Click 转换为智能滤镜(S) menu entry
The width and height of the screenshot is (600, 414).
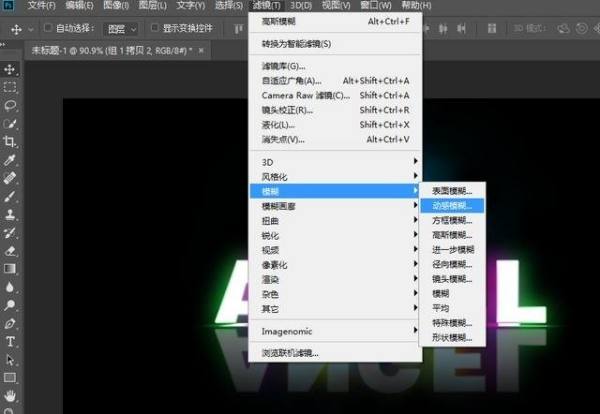pos(335,44)
